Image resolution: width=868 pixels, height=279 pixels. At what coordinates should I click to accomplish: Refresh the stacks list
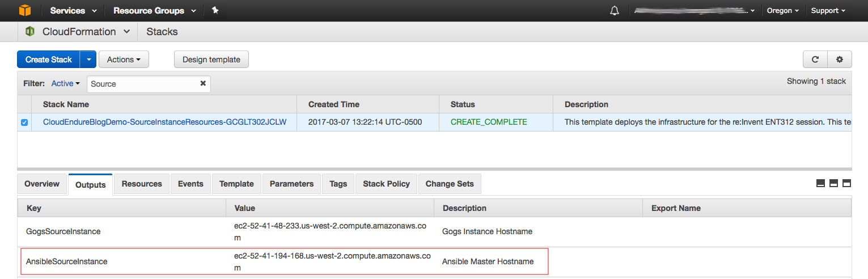pyautogui.click(x=815, y=60)
